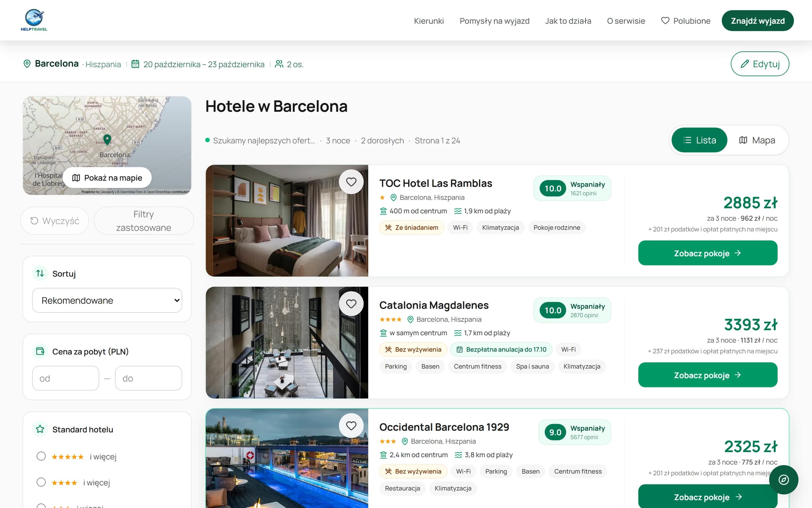Image resolution: width=812 pixels, height=508 pixels.
Task: Click Zobacz pokoje for TOC Hotel Las Ramblas
Action: pos(708,253)
